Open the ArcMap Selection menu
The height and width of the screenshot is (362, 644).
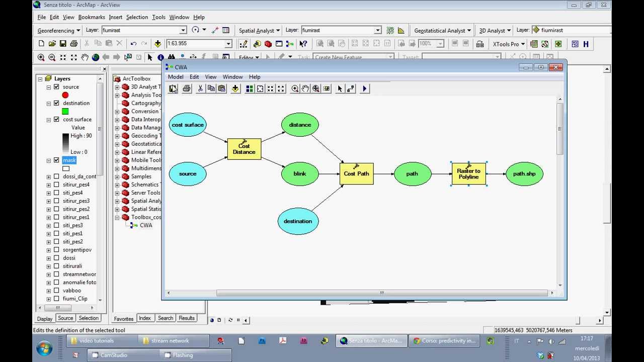137,17
